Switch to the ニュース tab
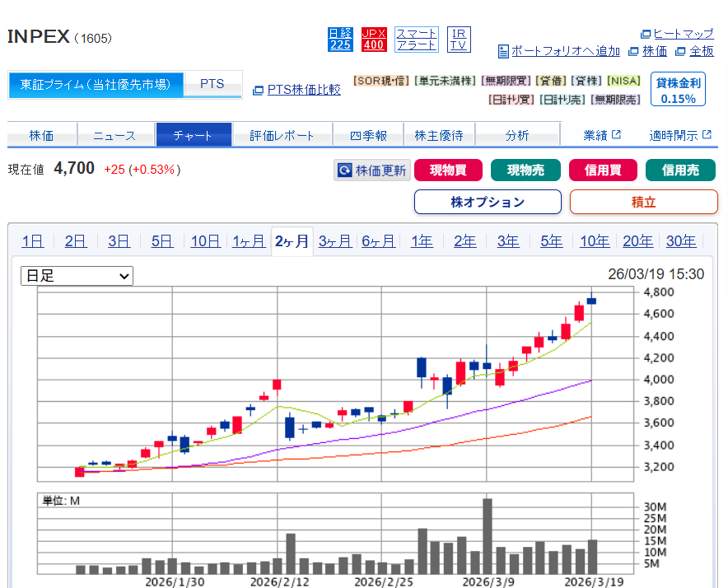Screen dimensions: 728x588 click(x=115, y=135)
